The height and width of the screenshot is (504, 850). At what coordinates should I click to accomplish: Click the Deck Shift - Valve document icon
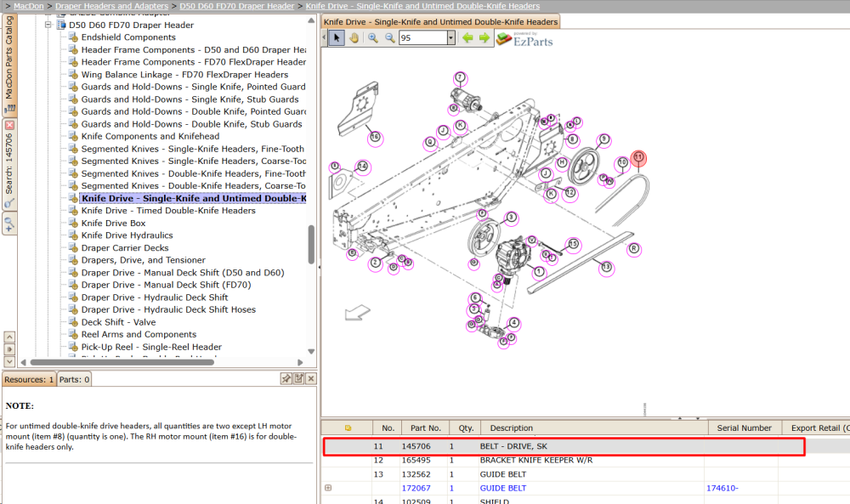(73, 322)
